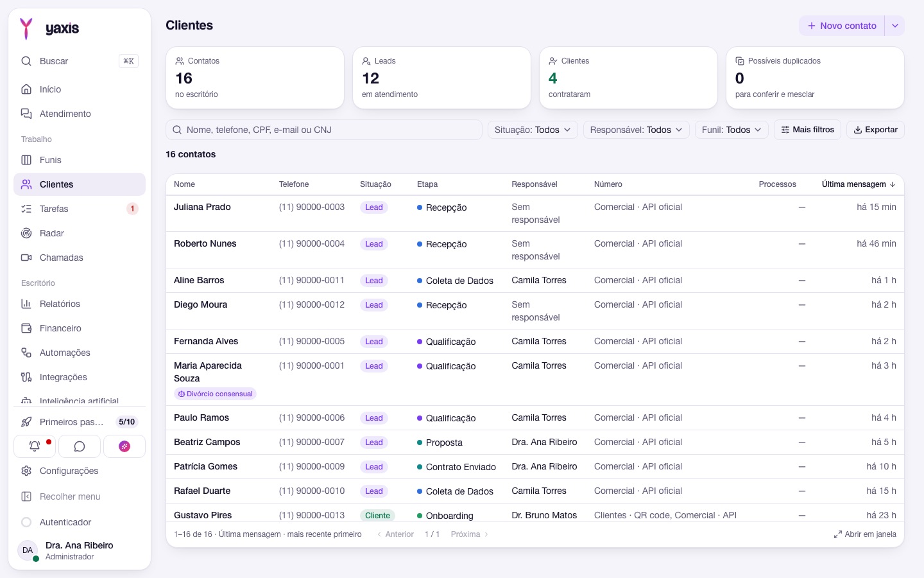Sort by the Nome column header

[x=184, y=184]
